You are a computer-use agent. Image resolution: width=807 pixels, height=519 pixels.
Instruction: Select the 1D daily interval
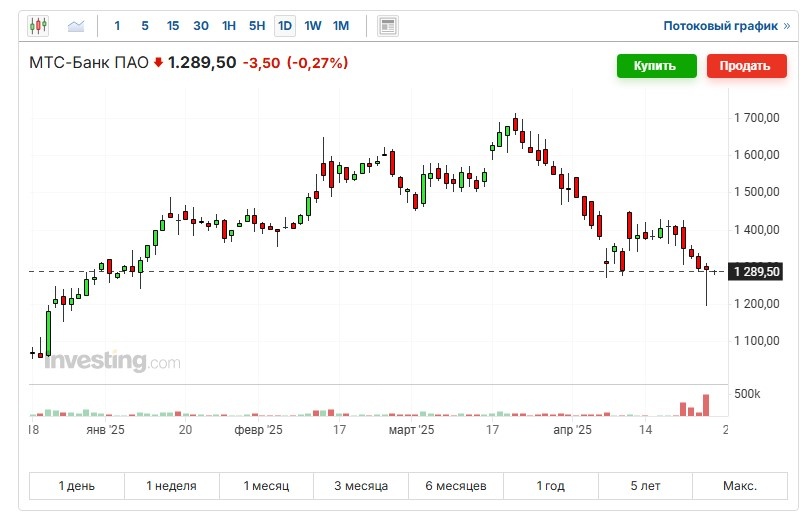(285, 26)
